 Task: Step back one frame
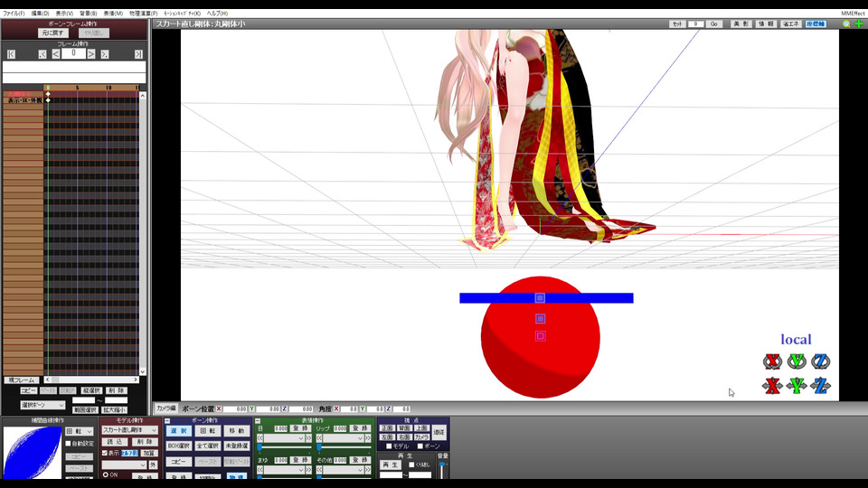[x=56, y=53]
